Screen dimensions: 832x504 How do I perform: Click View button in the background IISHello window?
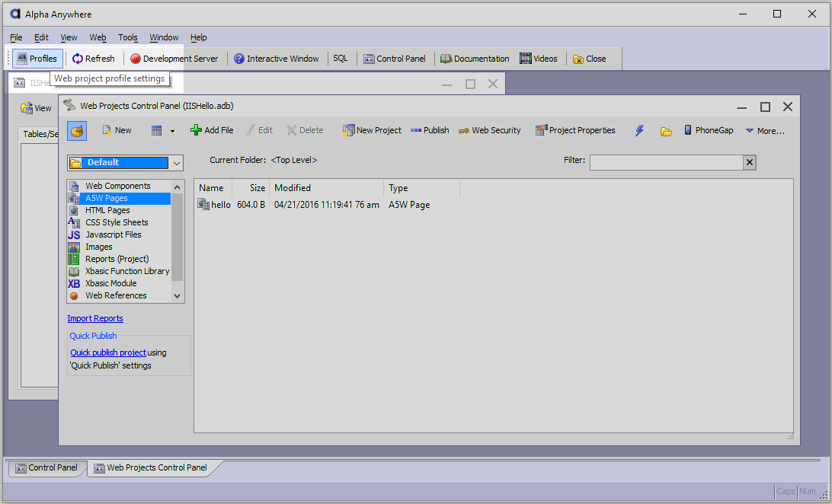pos(36,109)
